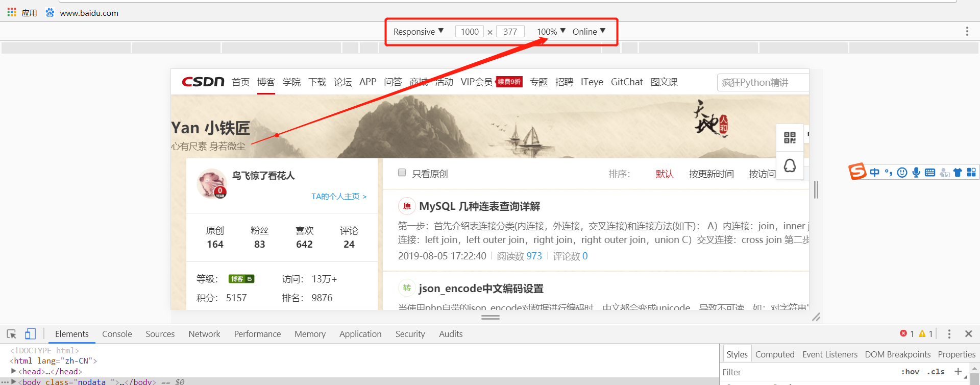Open 图文课 in the nav bar

click(x=664, y=82)
